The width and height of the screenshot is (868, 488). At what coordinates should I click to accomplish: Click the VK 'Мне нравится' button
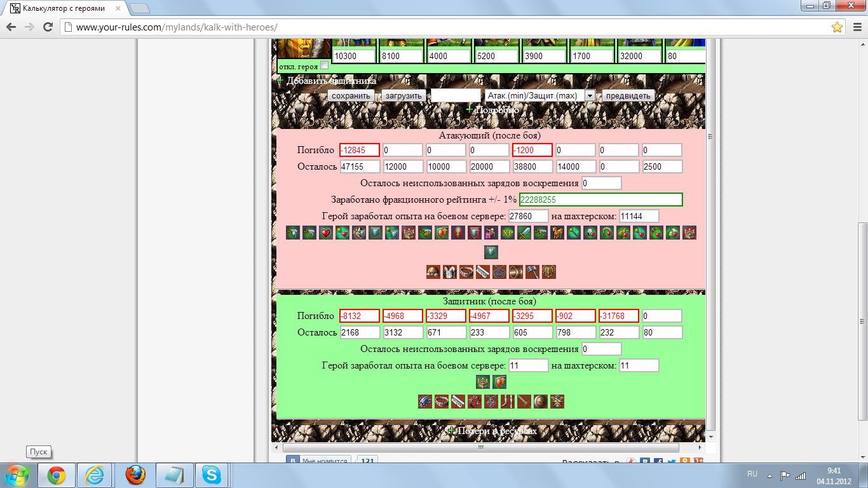point(318,461)
